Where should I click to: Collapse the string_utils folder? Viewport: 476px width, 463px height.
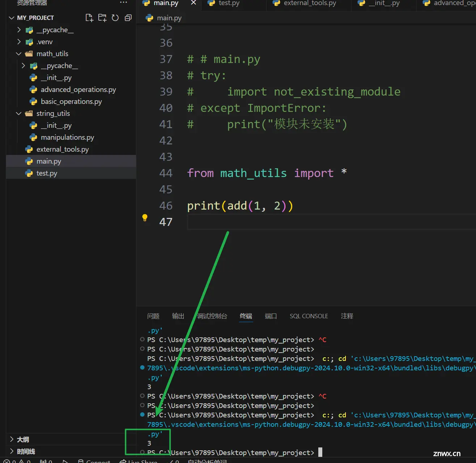tap(19, 113)
